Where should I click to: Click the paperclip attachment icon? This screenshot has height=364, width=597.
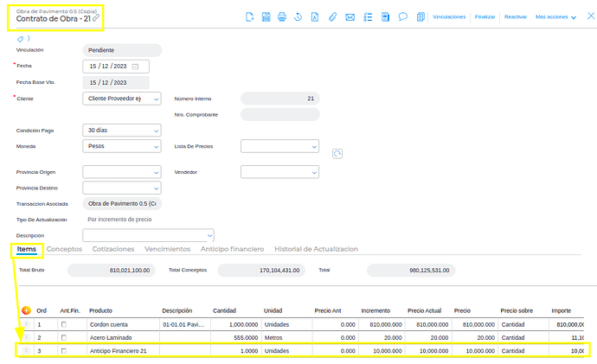click(x=332, y=16)
